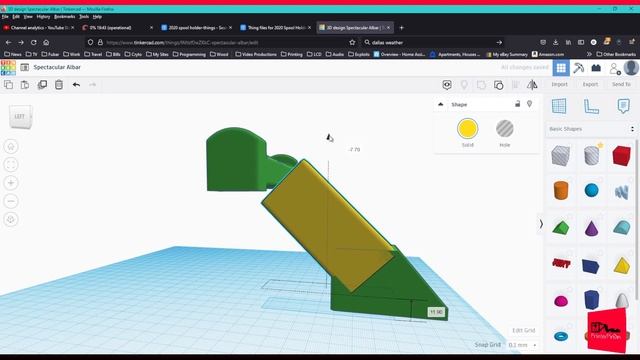
Task: Click the Copy toolbar icon
Action: click(x=8, y=84)
